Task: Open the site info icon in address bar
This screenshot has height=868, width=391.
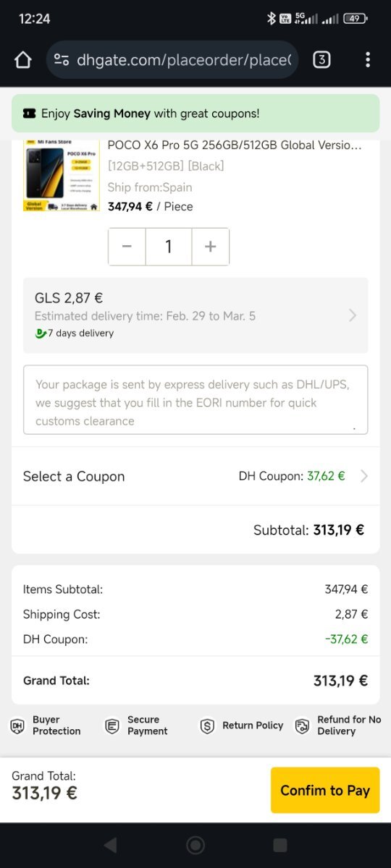Action: pos(62,60)
